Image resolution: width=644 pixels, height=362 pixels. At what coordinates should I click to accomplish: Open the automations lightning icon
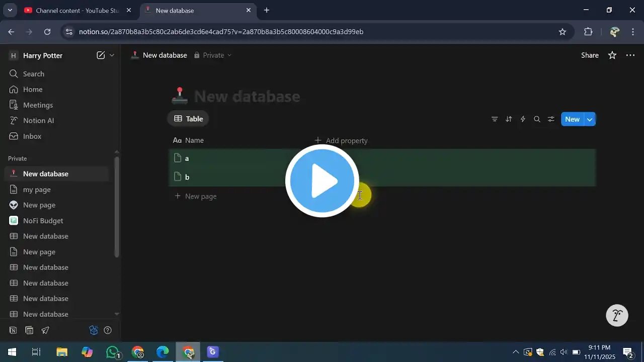523,119
